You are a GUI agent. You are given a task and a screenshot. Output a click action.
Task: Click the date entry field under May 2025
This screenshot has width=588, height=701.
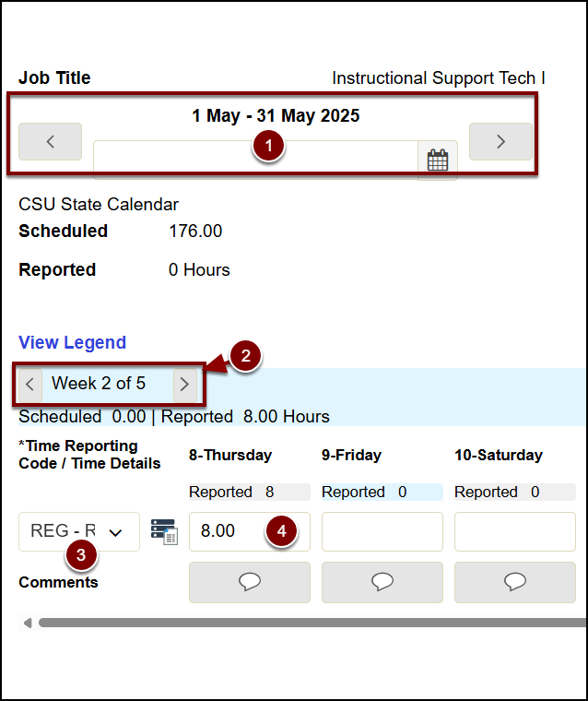tap(255, 160)
